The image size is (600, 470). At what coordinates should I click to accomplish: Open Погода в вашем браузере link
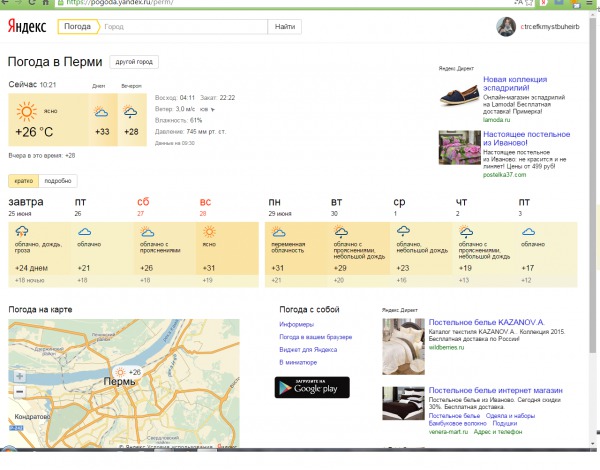[x=316, y=337]
